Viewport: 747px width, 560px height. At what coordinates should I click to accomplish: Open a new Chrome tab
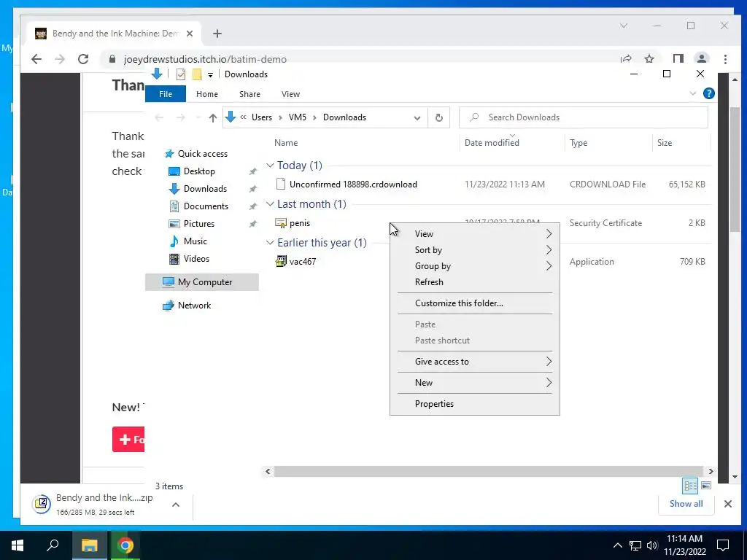click(217, 34)
